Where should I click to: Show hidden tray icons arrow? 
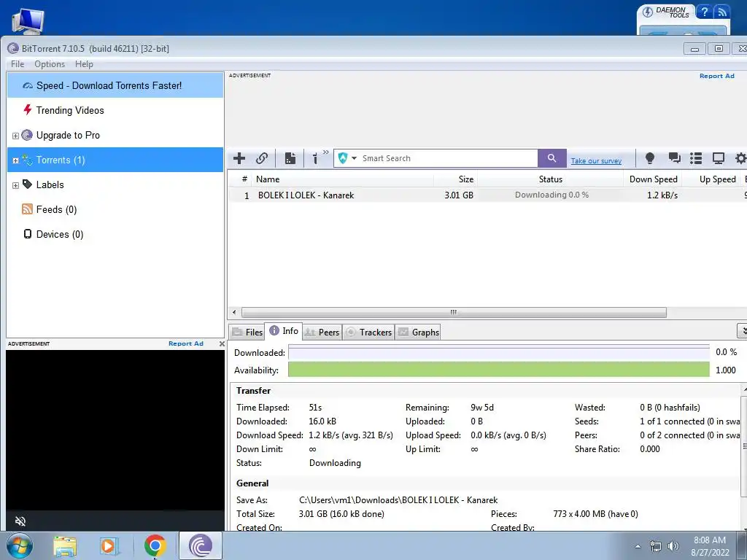click(638, 546)
